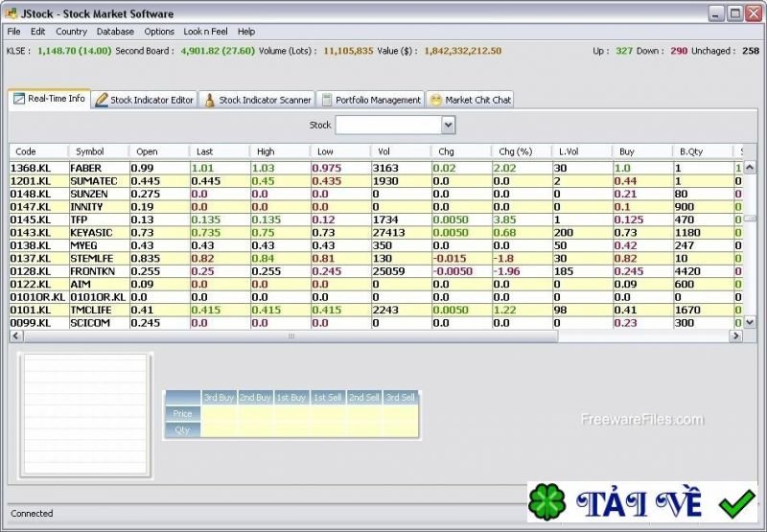
Task: Sort by the Last column header
Action: (220, 151)
